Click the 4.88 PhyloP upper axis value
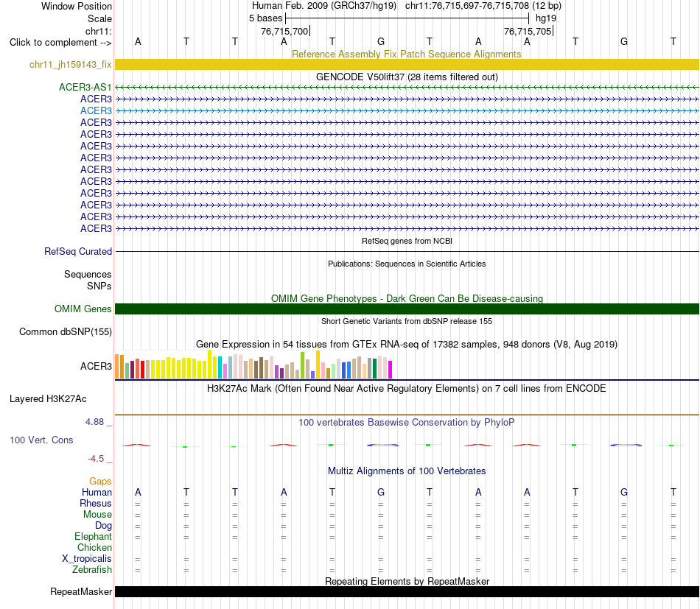 click(x=94, y=422)
